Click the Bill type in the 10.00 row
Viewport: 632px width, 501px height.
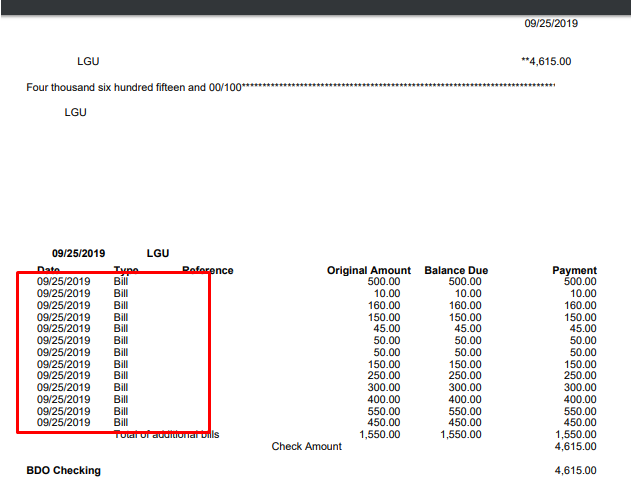coord(121,293)
